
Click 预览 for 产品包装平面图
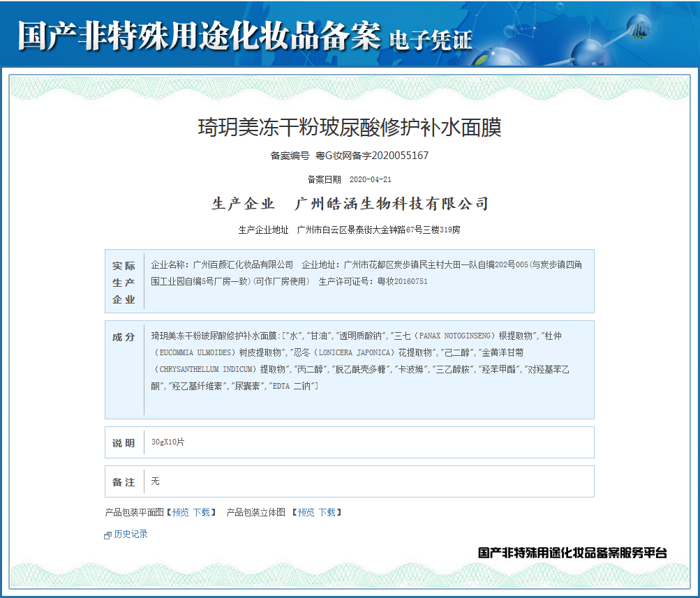click(x=180, y=512)
